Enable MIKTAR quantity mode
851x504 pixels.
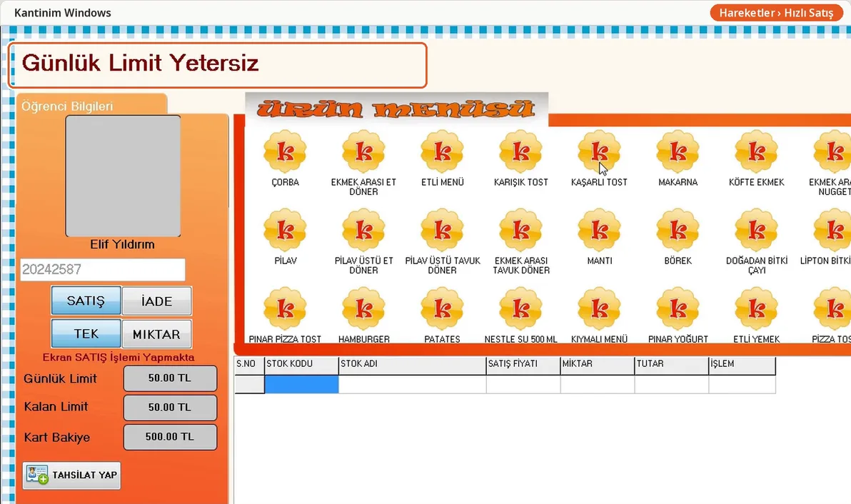pyautogui.click(x=157, y=333)
